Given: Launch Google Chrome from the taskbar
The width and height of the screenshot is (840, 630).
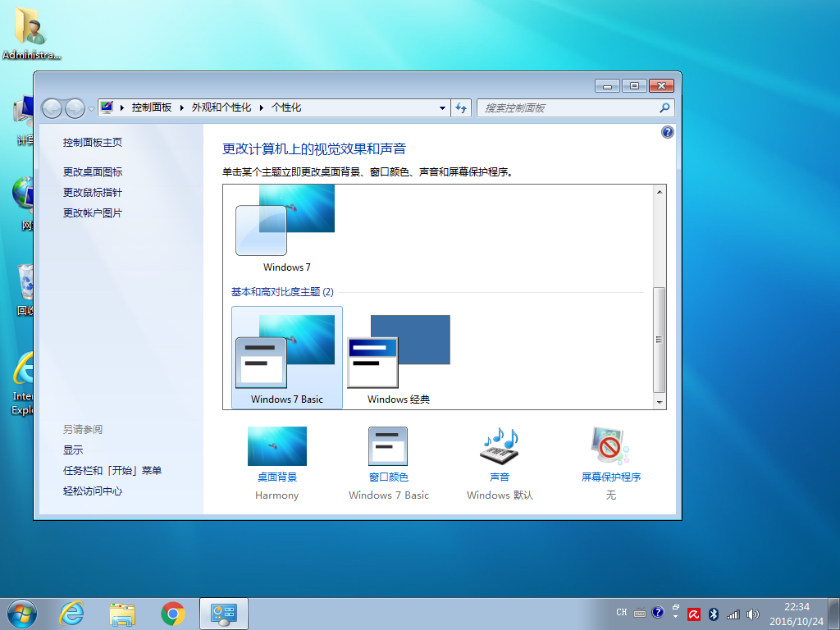Looking at the screenshot, I should (x=172, y=614).
